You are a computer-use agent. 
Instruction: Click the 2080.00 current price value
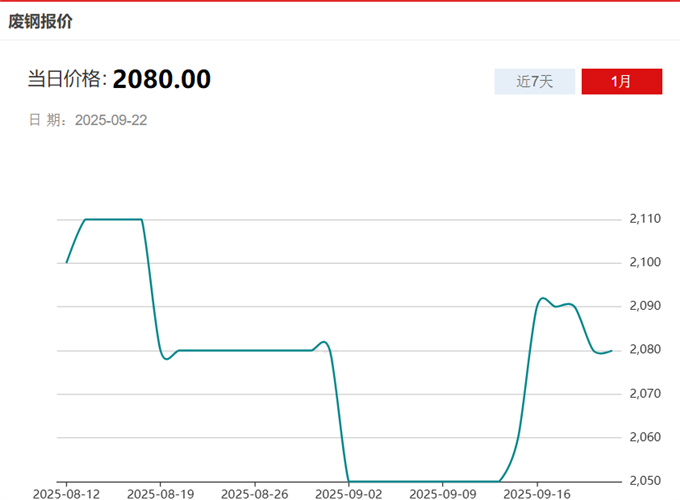tap(161, 79)
